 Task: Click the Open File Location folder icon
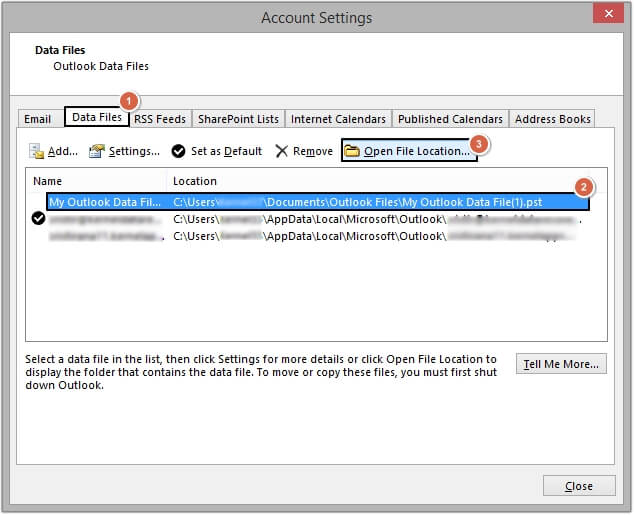tap(352, 151)
